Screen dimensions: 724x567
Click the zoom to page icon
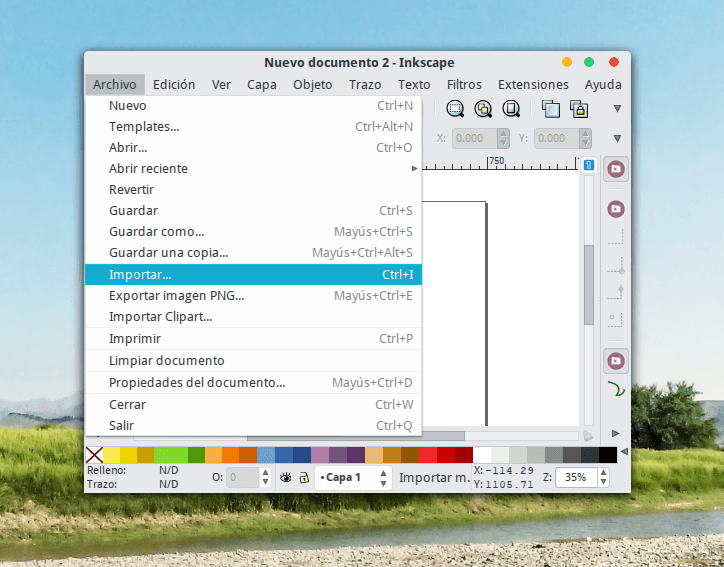[511, 109]
